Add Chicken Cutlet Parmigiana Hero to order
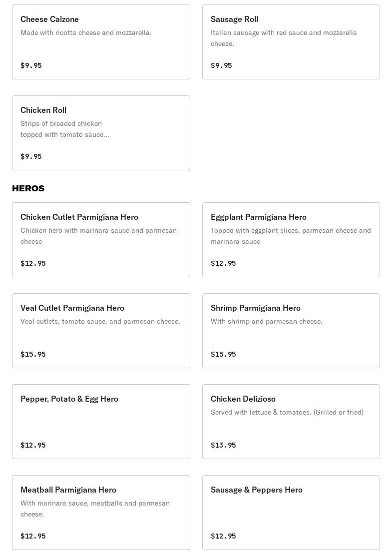This screenshot has height=558, width=392. [x=101, y=240]
